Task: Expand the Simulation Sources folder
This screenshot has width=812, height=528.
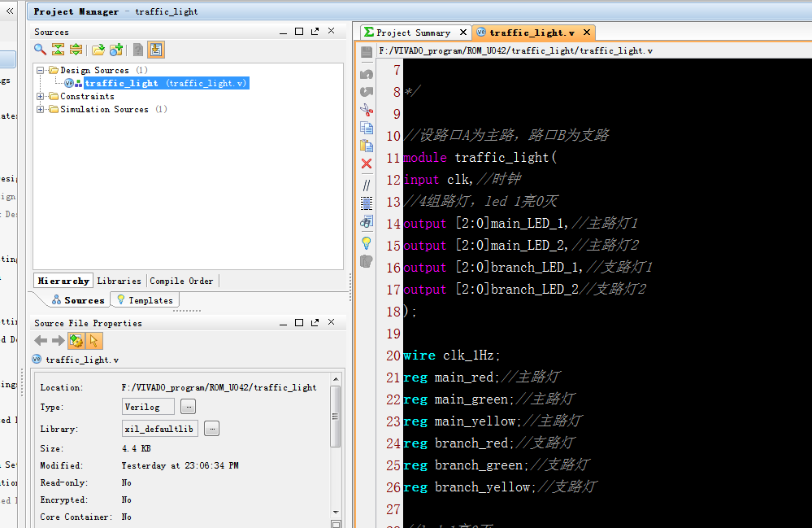Action: click(41, 109)
